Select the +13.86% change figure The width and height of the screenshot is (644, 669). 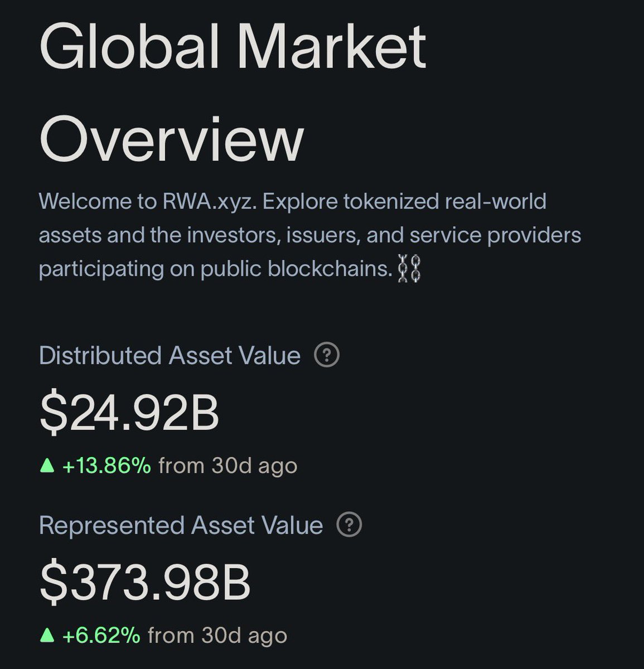[106, 466]
